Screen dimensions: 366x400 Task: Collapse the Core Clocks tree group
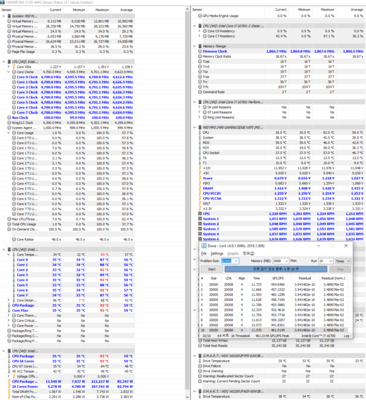pyautogui.click(x=9, y=72)
